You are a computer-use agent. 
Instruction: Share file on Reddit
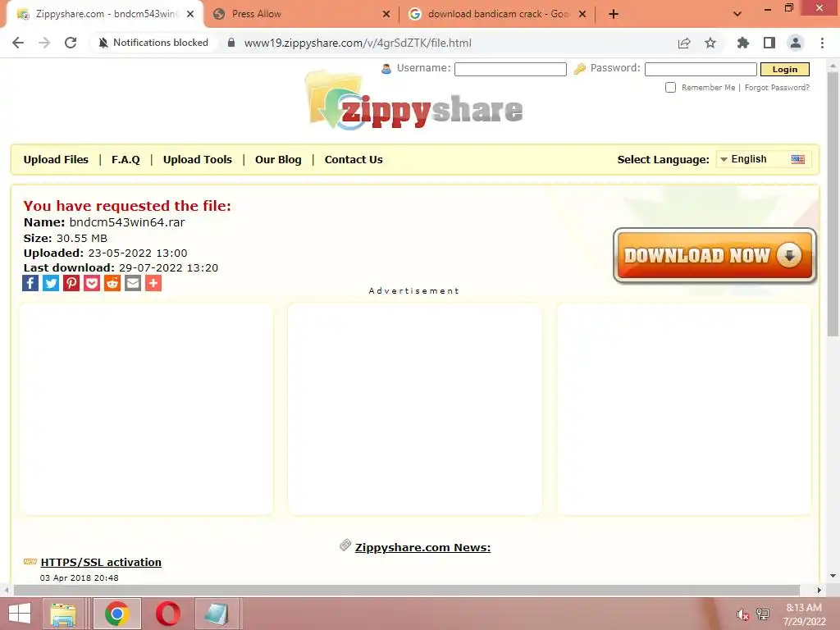(x=112, y=283)
